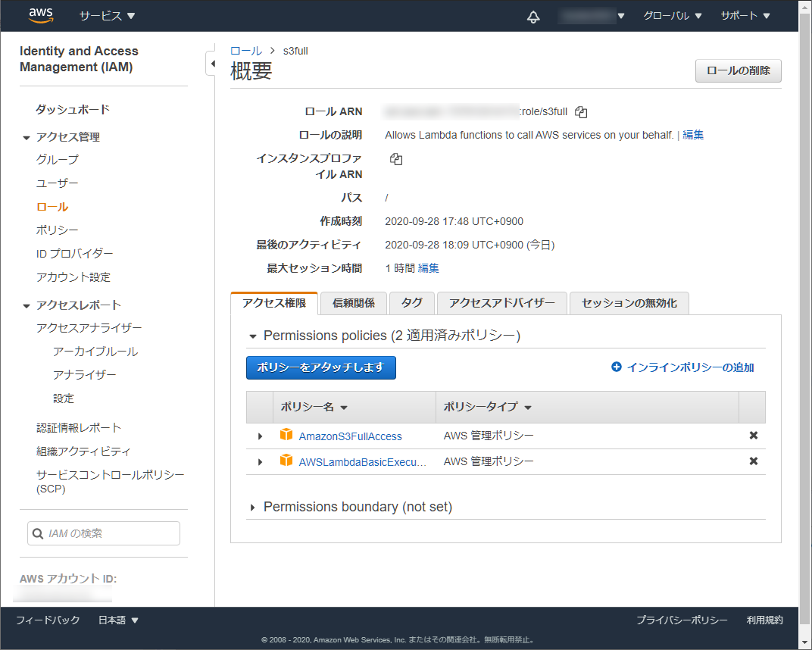
Task: Edit max session duration via 編集
Action: click(x=428, y=268)
